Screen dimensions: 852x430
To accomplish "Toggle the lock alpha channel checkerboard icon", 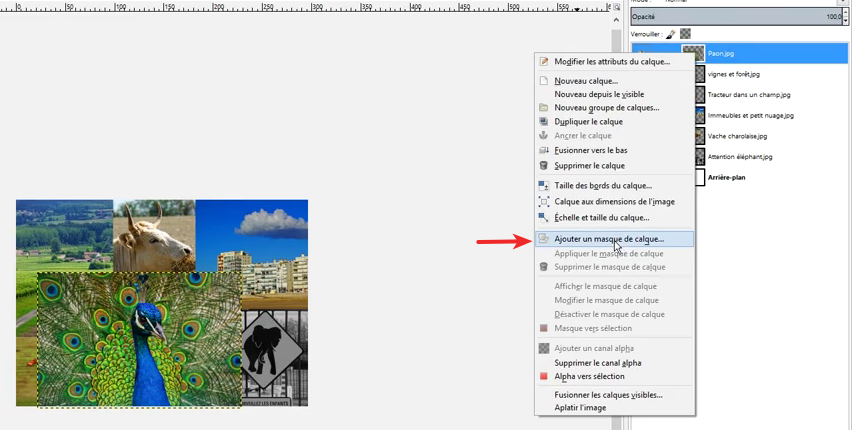I will [685, 34].
